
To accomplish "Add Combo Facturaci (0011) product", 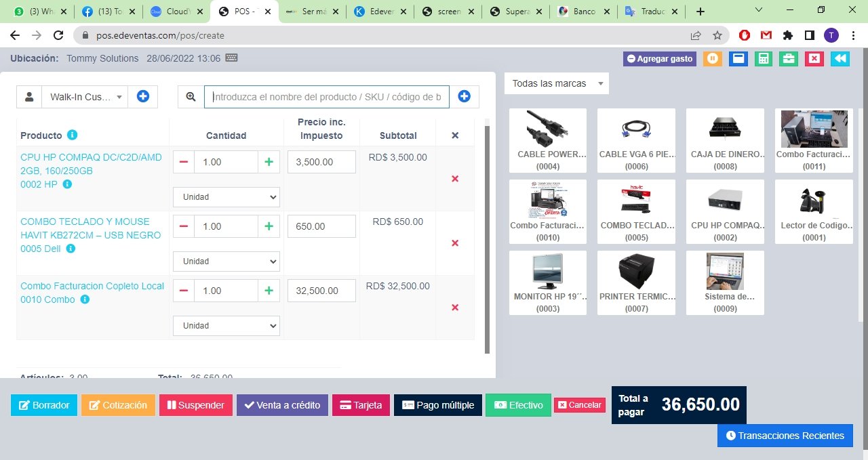I will [x=814, y=140].
